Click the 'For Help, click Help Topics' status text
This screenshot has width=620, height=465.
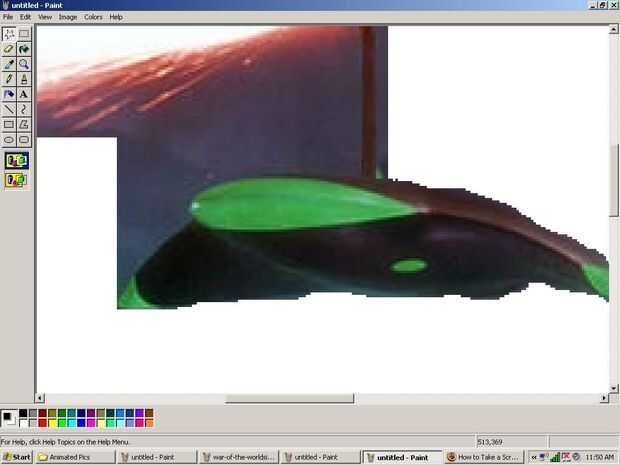pyautogui.click(x=64, y=442)
